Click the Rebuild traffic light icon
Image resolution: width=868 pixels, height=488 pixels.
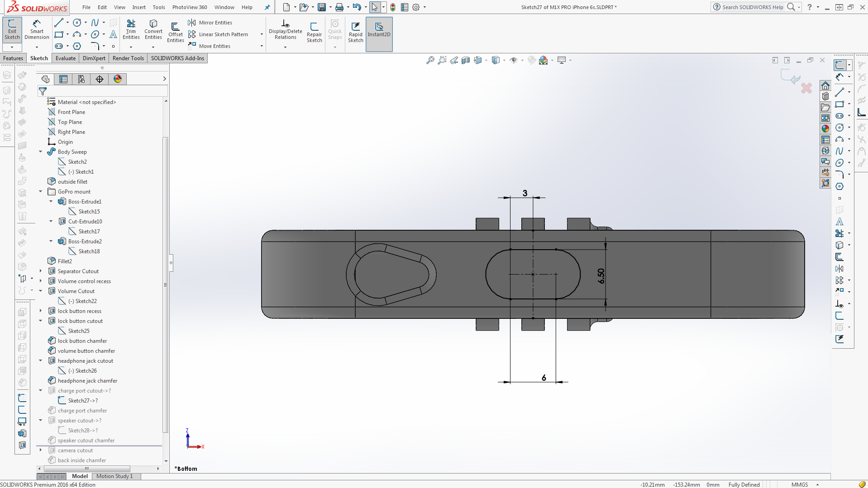393,7
